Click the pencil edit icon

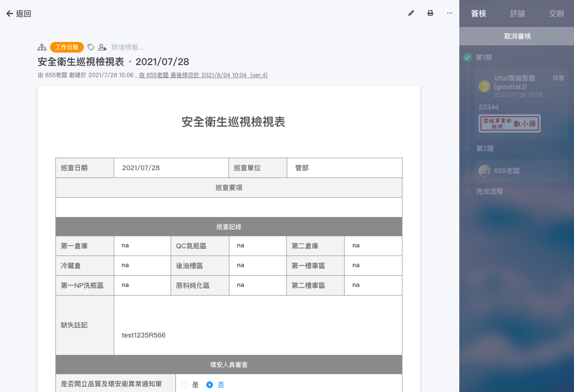(411, 13)
